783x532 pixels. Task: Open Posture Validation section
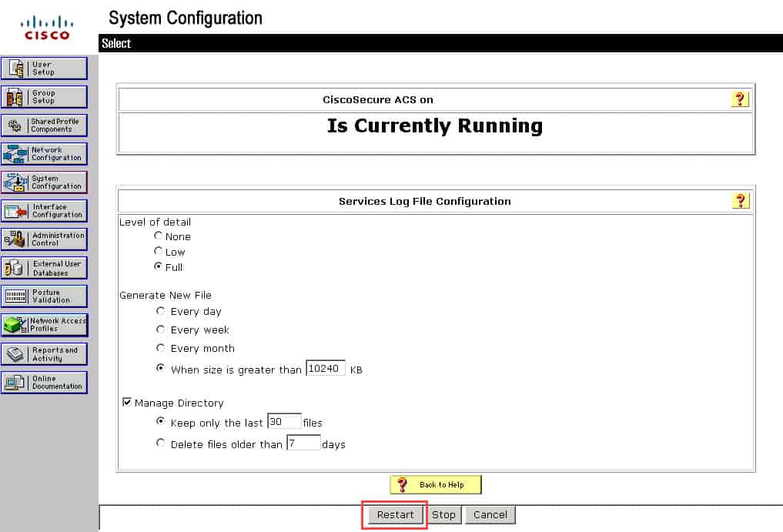pos(45,296)
